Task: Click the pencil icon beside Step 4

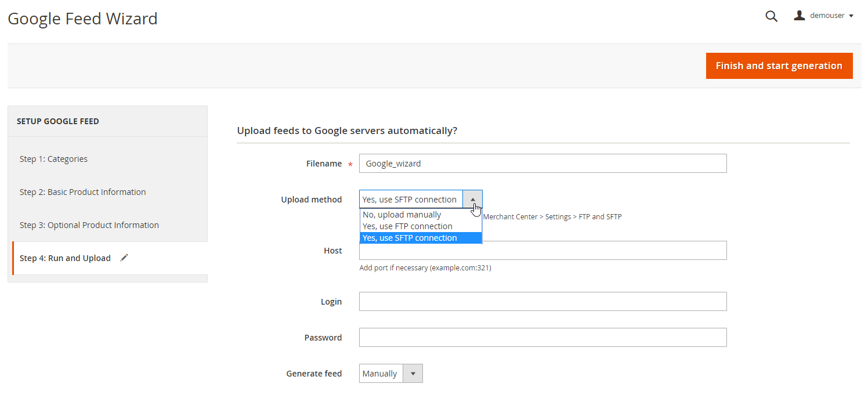Action: 124,258
